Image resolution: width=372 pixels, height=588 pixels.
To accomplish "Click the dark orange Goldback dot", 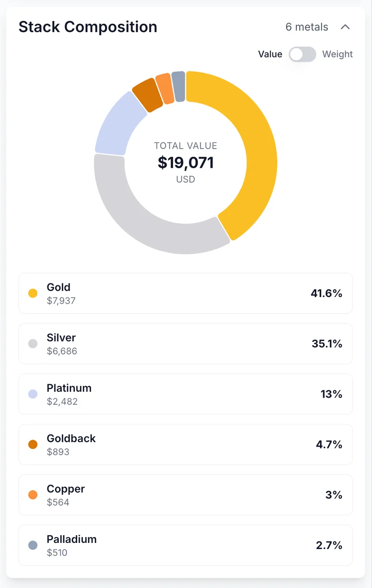I will click(33, 444).
